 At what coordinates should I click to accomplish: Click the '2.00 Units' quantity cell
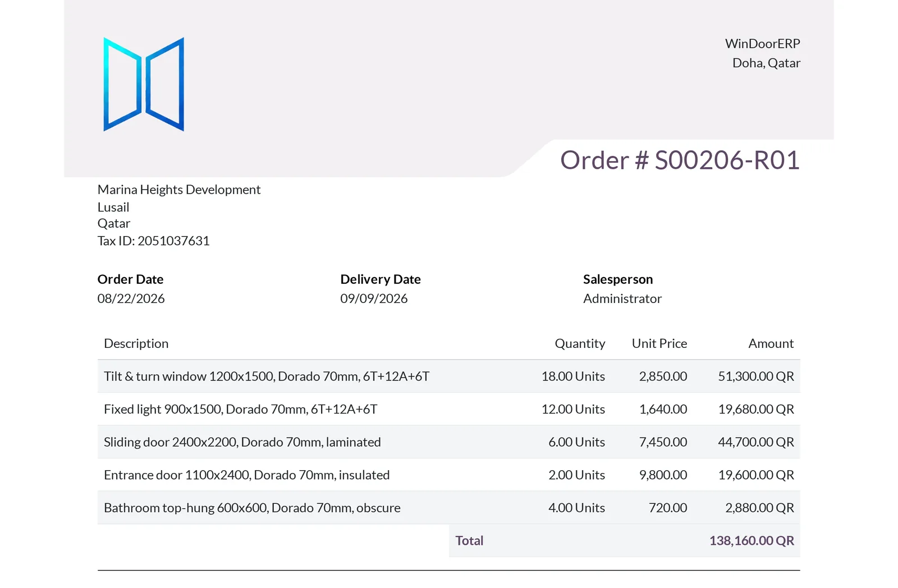click(576, 475)
